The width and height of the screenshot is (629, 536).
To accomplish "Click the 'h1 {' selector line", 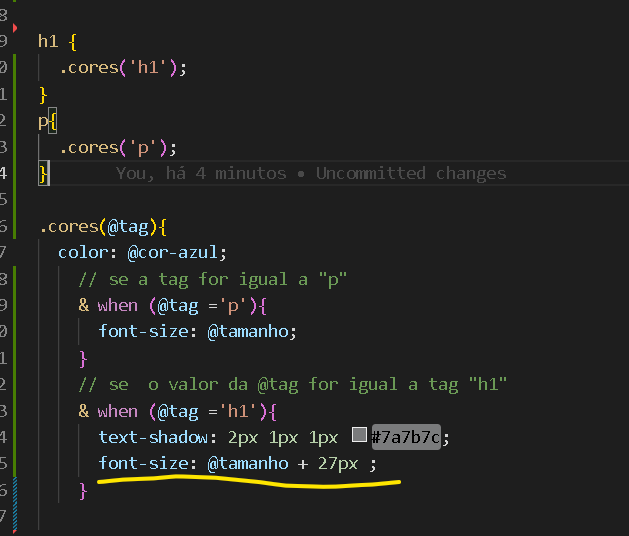I will tap(57, 41).
